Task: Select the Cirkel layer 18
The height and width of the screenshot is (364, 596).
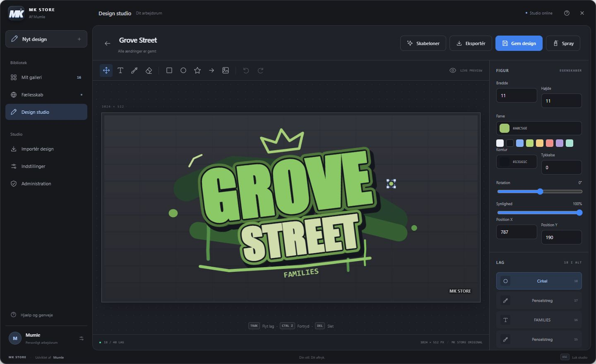Action: [x=539, y=281]
